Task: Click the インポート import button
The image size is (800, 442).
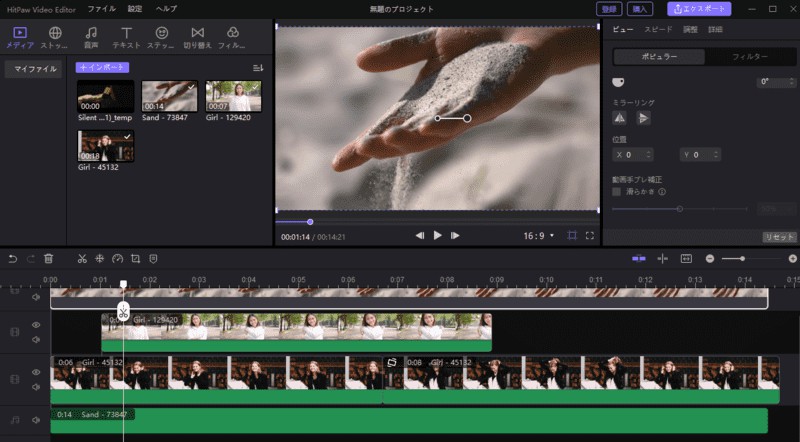Action: (x=102, y=67)
